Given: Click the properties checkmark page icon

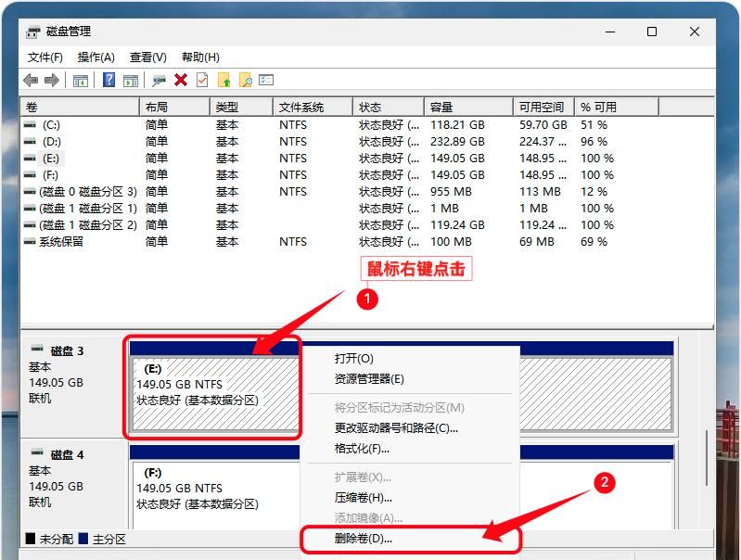Looking at the screenshot, I should pos(202,80).
